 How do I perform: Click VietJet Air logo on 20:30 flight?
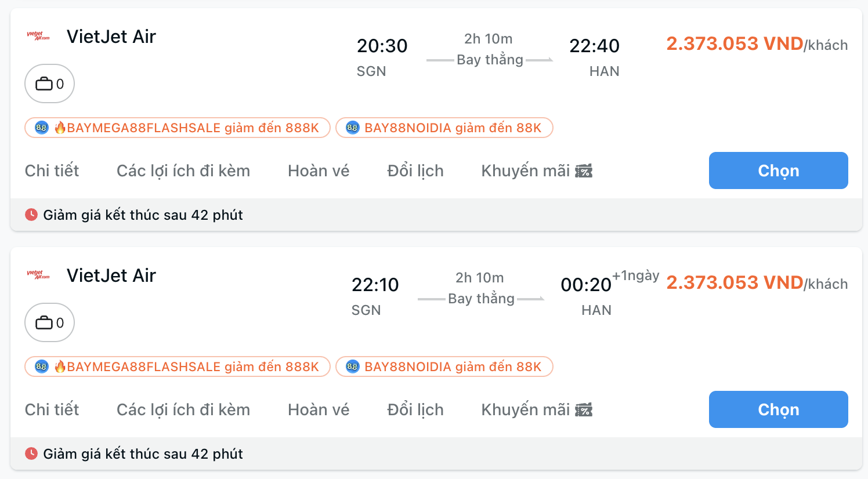tap(38, 36)
